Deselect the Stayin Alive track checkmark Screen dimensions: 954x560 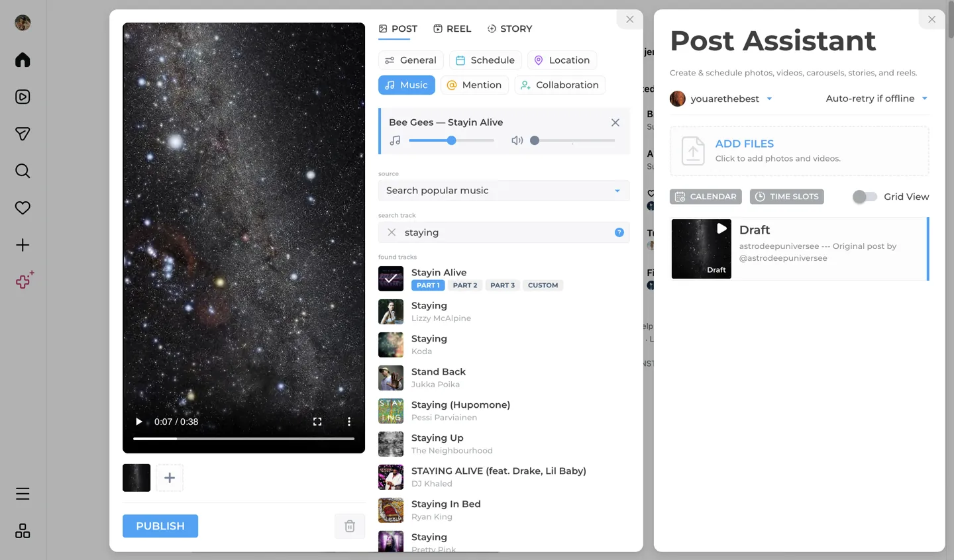click(x=390, y=279)
